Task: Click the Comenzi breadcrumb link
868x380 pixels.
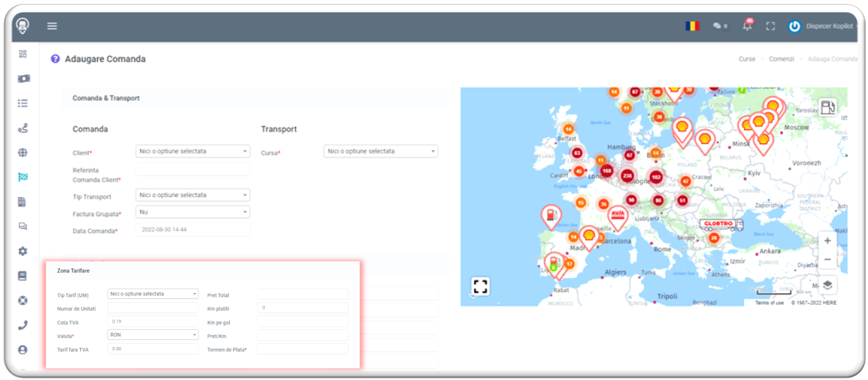Action: 781,59
